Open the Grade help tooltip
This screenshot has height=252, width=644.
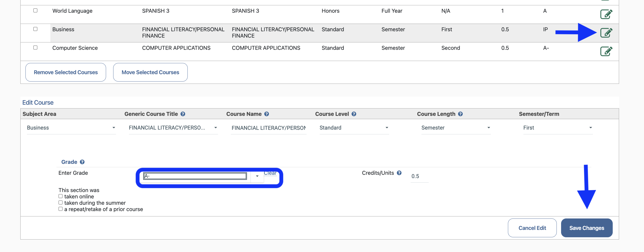click(82, 162)
